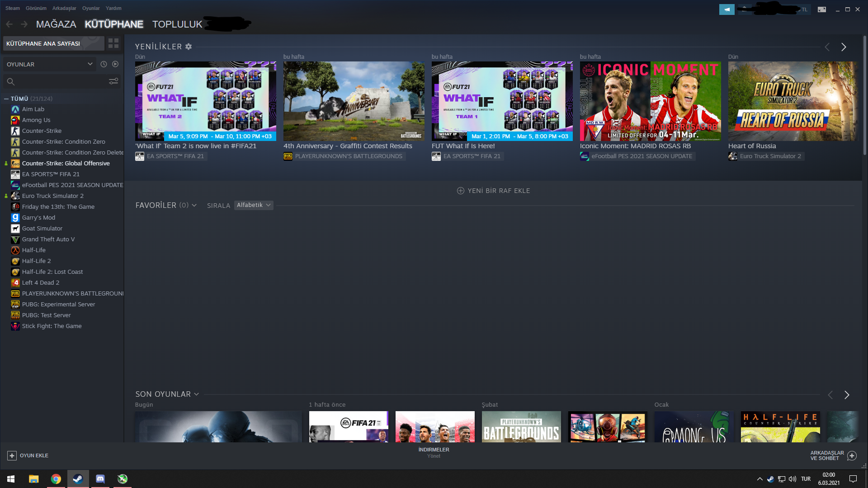This screenshot has height=488, width=868.
Task: Open the Friends and Chat plus icon
Action: 852,455
